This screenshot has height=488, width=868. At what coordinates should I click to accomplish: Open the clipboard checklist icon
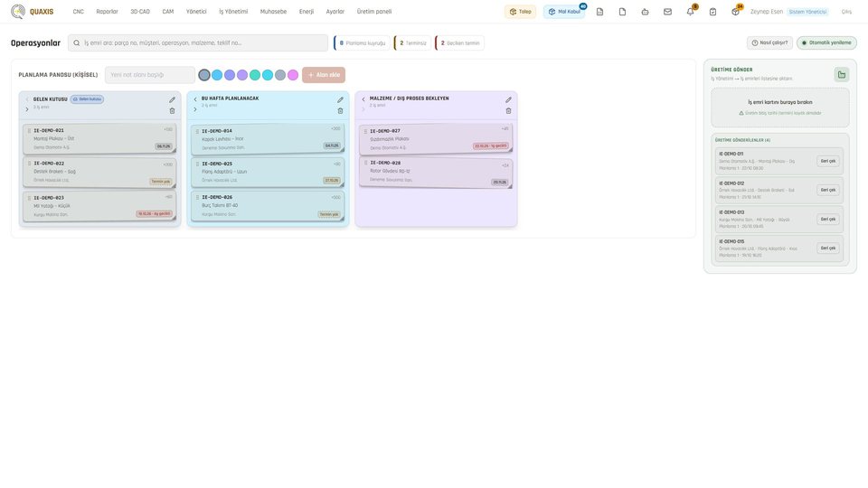coord(713,12)
